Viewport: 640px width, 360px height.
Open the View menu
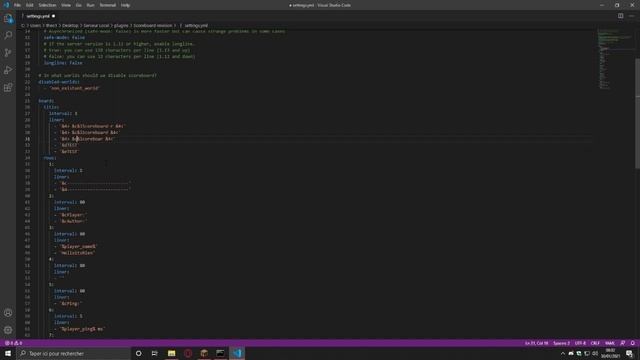[66, 5]
